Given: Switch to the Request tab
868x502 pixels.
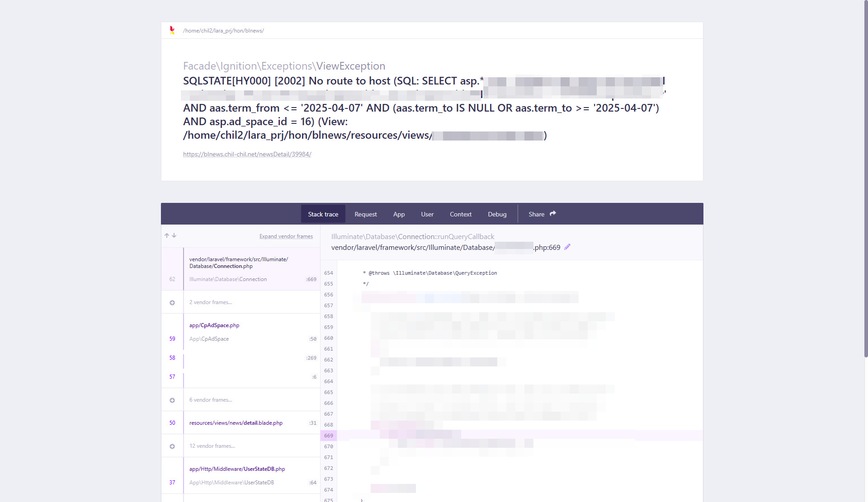Looking at the screenshot, I should pyautogui.click(x=365, y=214).
